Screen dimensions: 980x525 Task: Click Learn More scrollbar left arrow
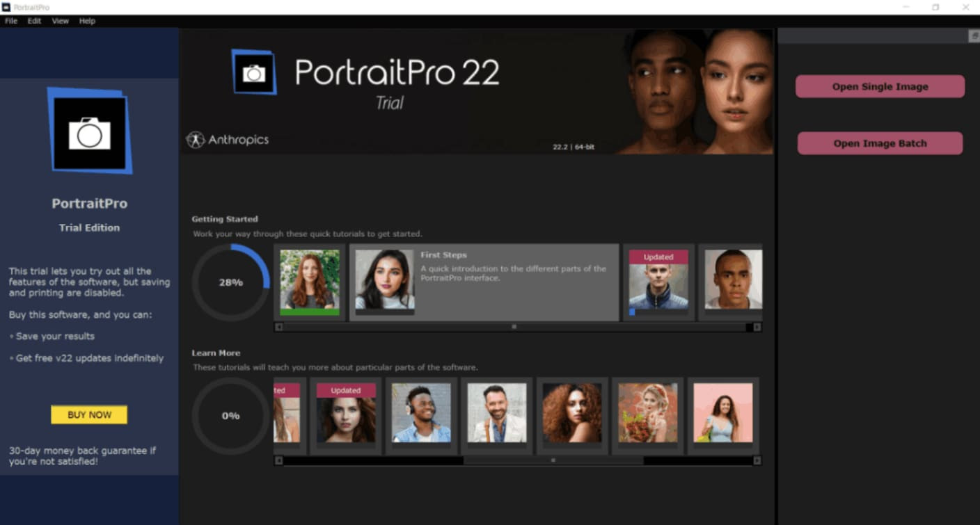(x=279, y=460)
